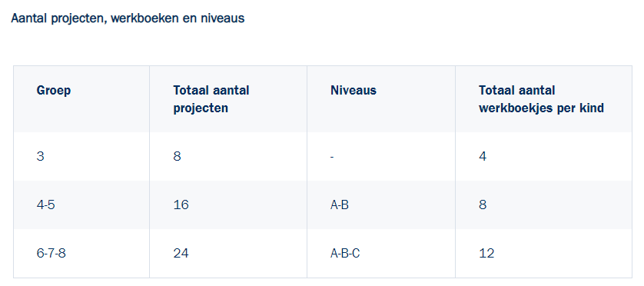The height and width of the screenshot is (286, 644).
Task: Select the group '6-7-8' cell
Action: click(81, 253)
